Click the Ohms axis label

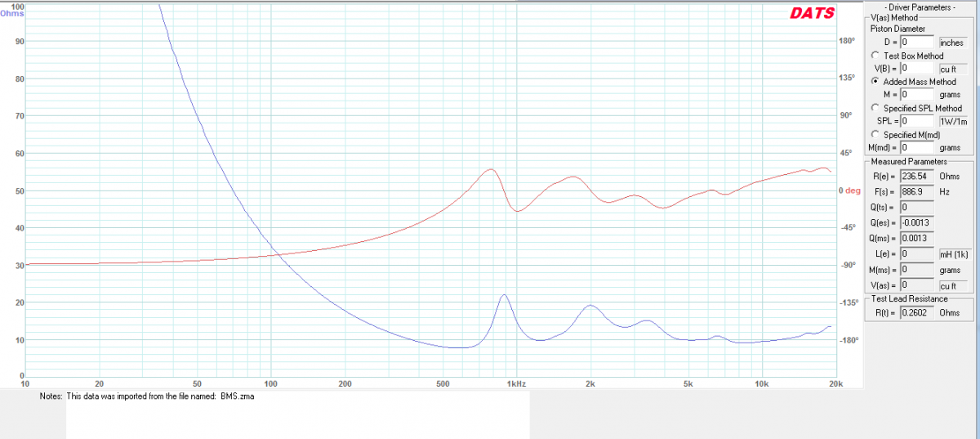[x=11, y=14]
